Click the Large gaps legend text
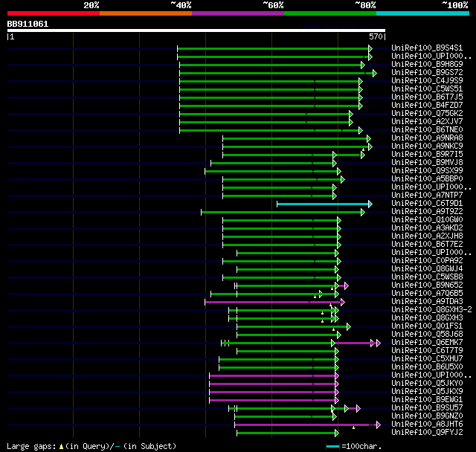476x452 pixels. [91, 446]
